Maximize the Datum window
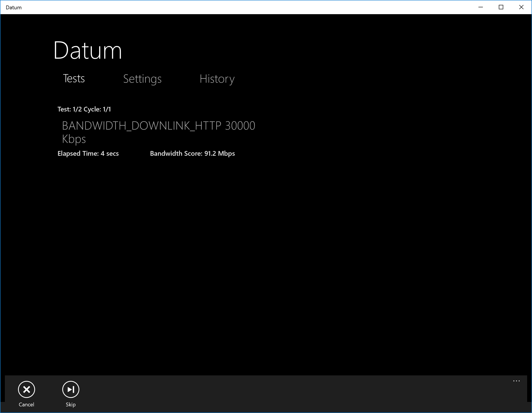Screen dimensions: 532x413 (x=501, y=7)
